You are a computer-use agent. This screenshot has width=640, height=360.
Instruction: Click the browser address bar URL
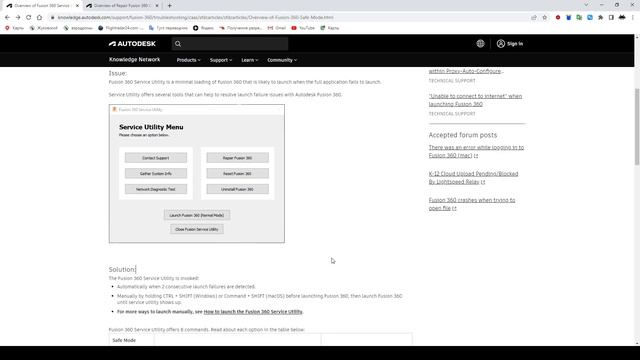(195, 18)
